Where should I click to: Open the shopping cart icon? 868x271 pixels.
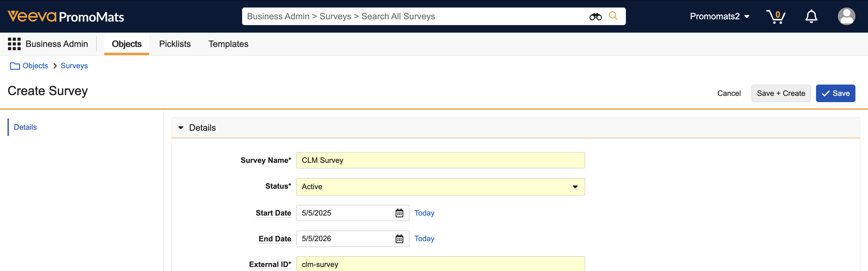coord(775,17)
